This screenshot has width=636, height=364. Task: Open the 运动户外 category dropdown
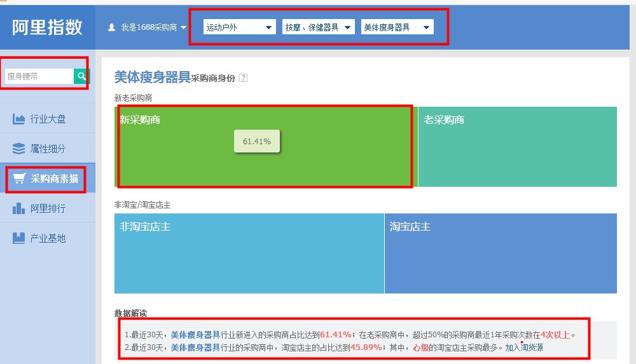pyautogui.click(x=239, y=27)
